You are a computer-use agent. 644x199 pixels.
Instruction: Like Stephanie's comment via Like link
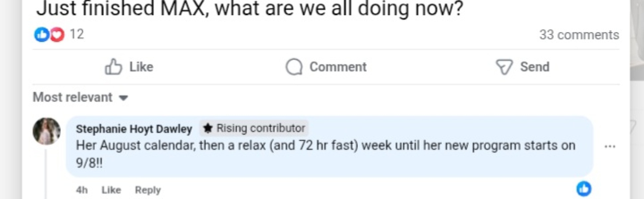[111, 190]
